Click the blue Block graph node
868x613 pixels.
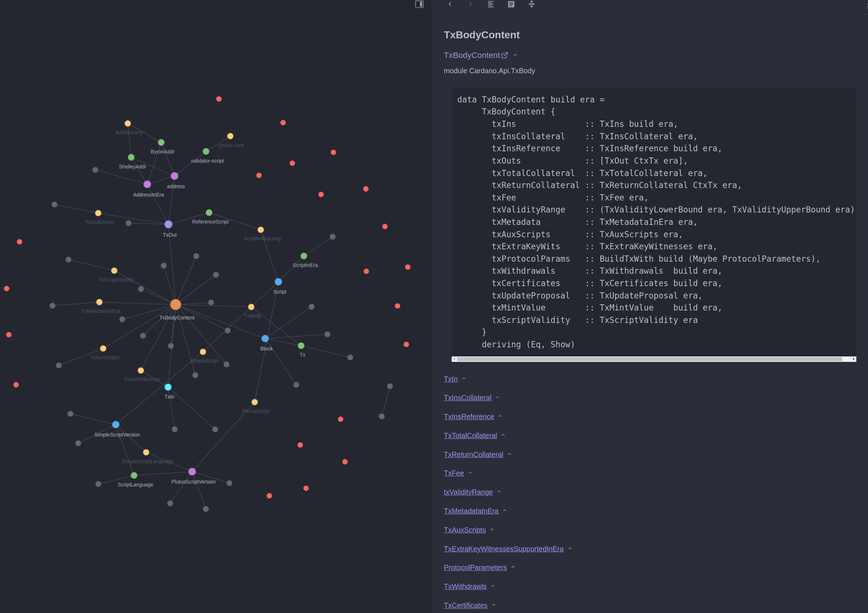265,339
